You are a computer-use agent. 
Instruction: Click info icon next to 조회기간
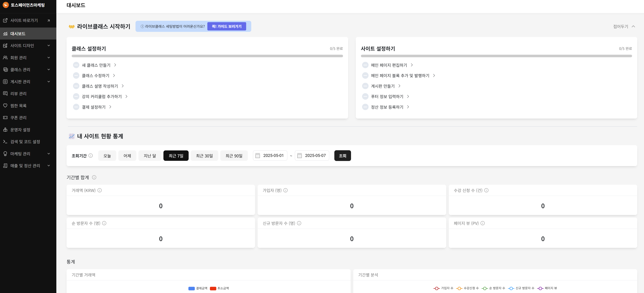[91, 155]
